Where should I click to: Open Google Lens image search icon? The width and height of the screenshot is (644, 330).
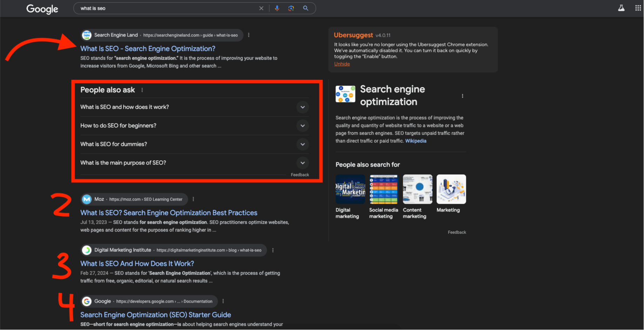291,8
